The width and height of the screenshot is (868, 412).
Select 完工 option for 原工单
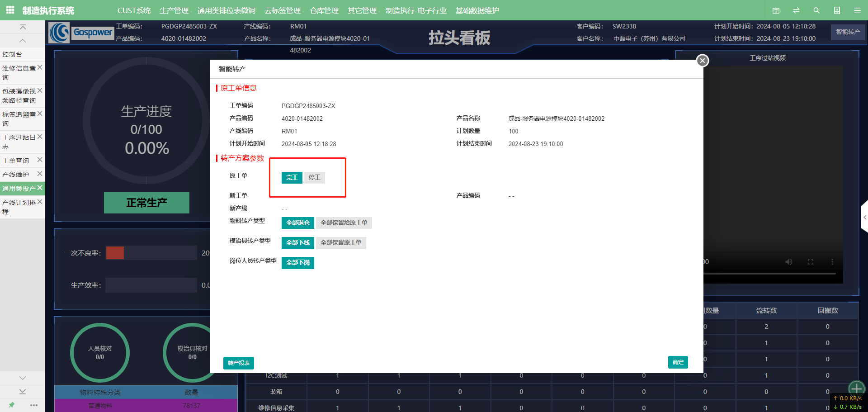[x=292, y=177]
